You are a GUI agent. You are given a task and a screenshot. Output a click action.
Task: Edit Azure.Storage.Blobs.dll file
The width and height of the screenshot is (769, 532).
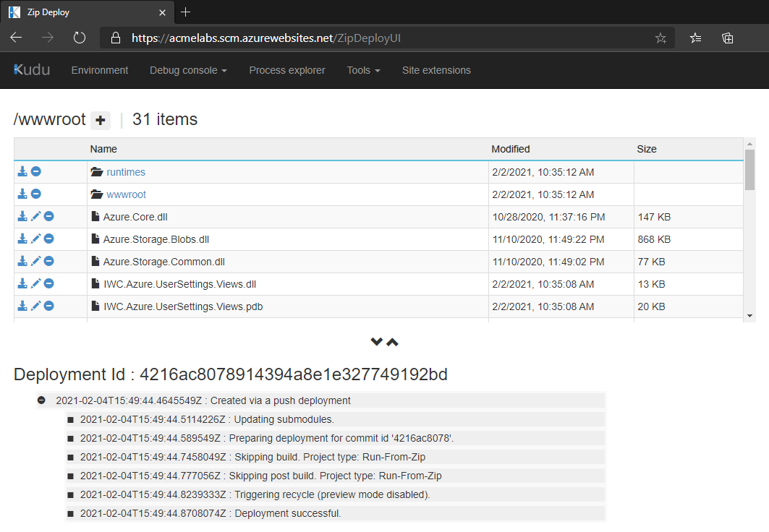[x=35, y=239]
